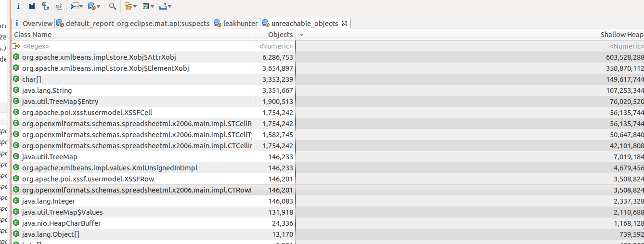The height and width of the screenshot is (244, 644).
Task: Expand the reports dropdown arrow next to the database icon
Action: [99, 7]
